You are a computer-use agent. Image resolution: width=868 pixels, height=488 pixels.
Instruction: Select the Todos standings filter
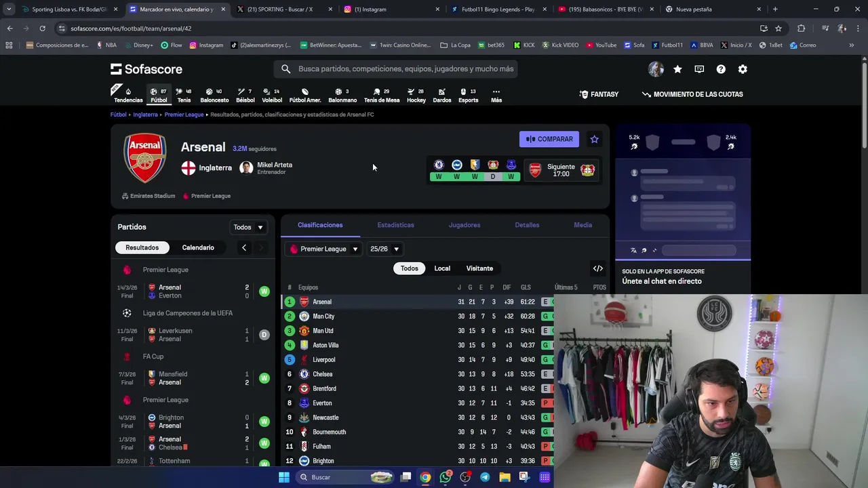409,268
